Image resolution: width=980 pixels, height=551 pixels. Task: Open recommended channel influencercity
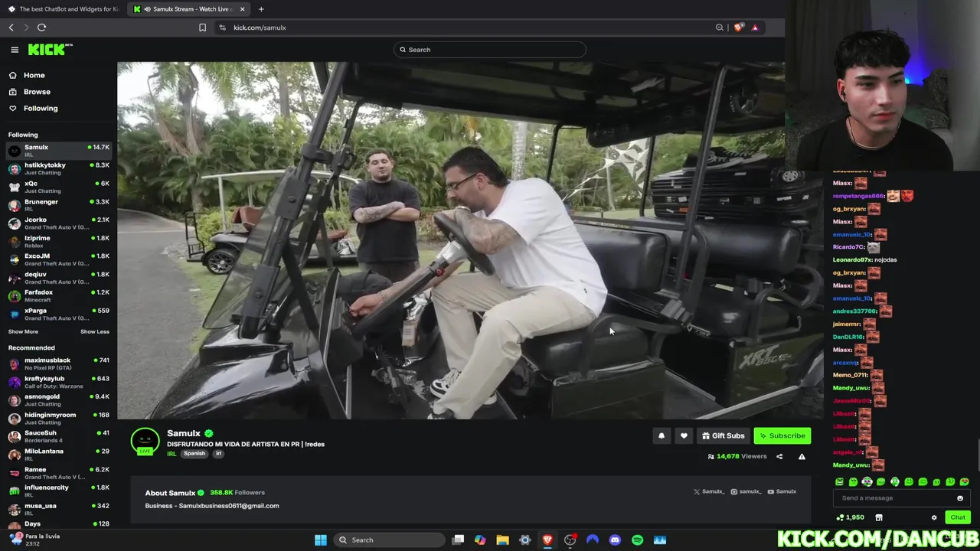point(58,491)
